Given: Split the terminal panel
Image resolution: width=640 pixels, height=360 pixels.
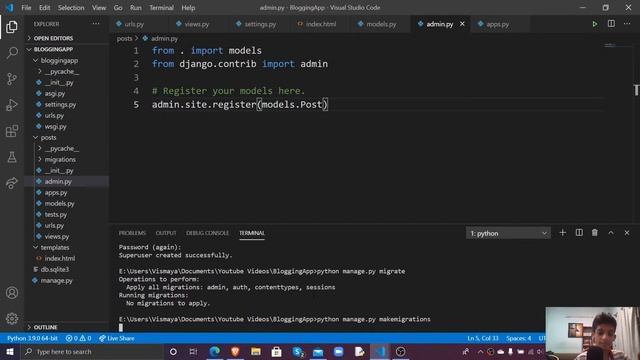Looking at the screenshot, I should coord(579,233).
